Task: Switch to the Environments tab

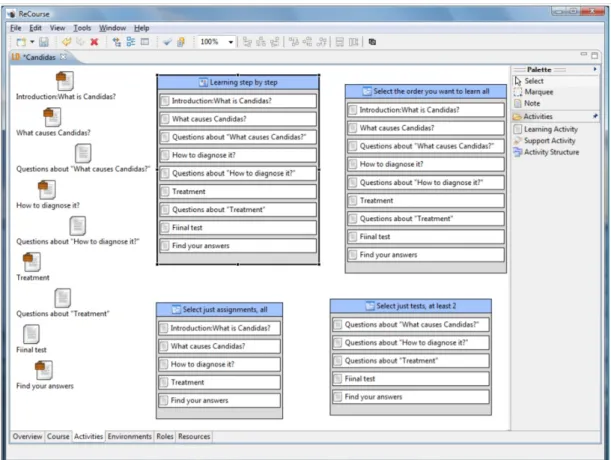Action: point(129,437)
